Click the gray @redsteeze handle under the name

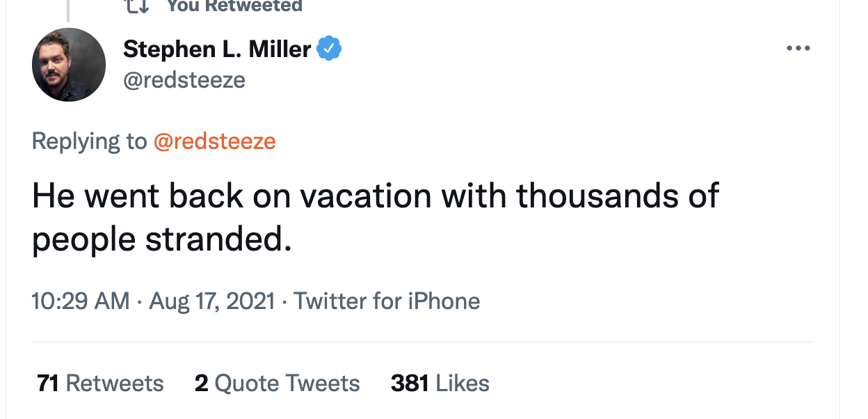(x=184, y=80)
